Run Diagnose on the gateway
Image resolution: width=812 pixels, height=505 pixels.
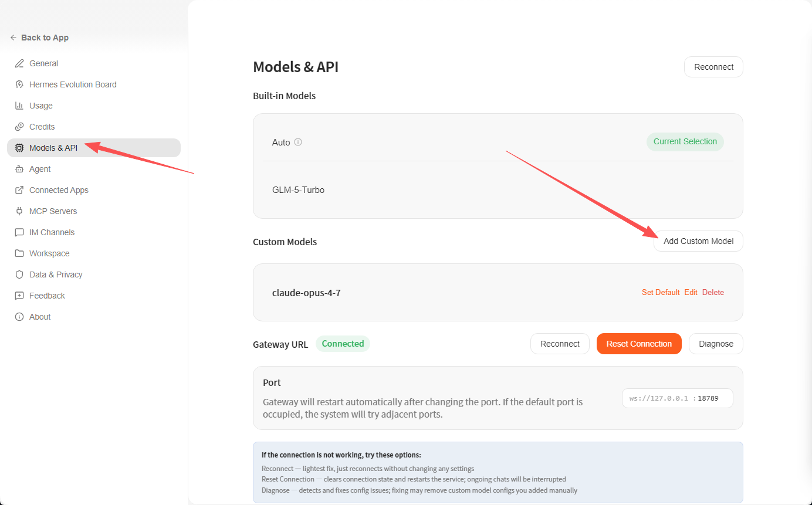716,344
